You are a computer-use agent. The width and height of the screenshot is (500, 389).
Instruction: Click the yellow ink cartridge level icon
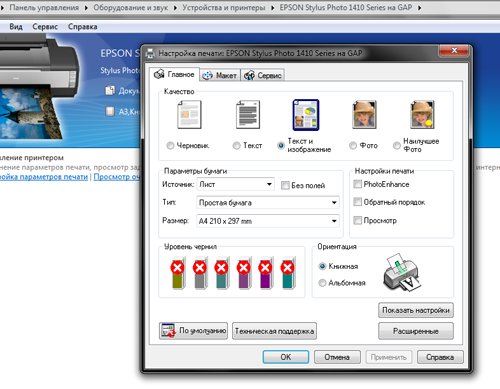178,273
